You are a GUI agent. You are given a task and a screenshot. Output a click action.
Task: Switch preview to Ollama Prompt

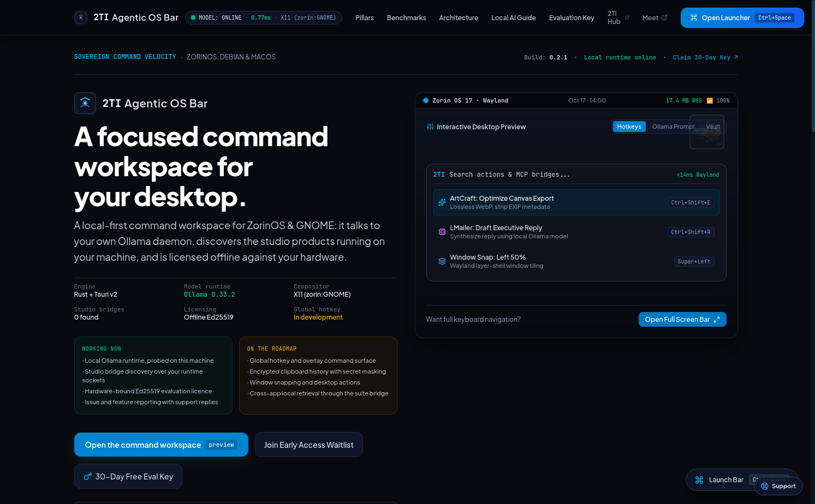[x=673, y=127]
